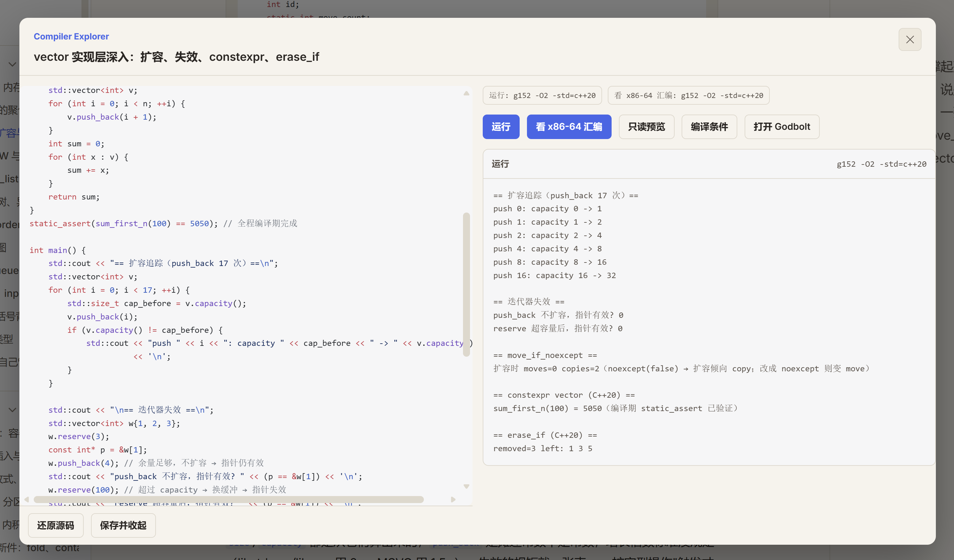Collapse the top sidebar section chevron in background page
The image size is (954, 560).
pyautogui.click(x=12, y=64)
